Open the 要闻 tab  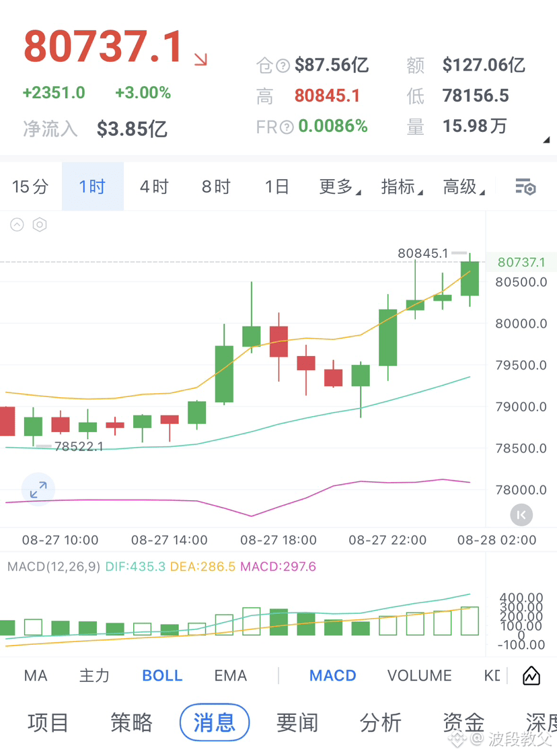(x=297, y=723)
